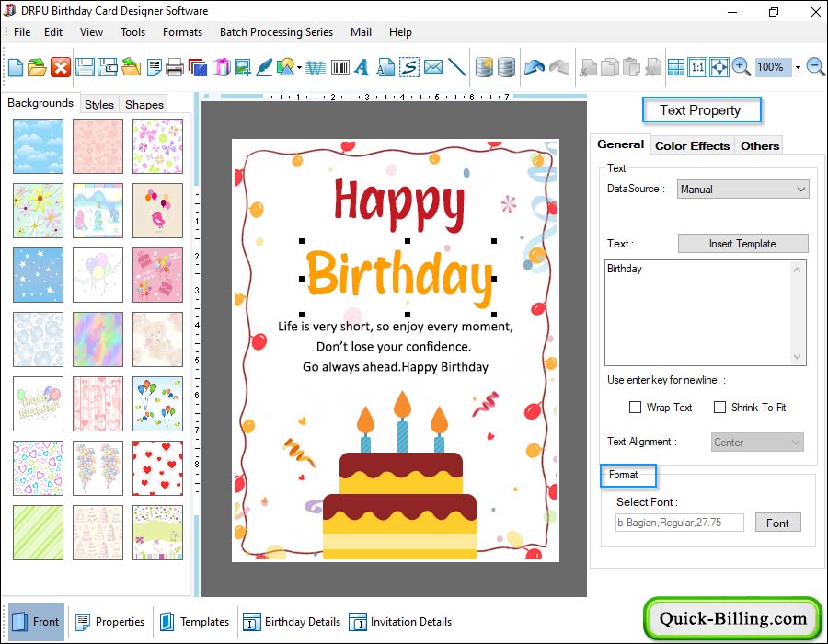
Task: Open the Help menu
Action: coord(400,32)
